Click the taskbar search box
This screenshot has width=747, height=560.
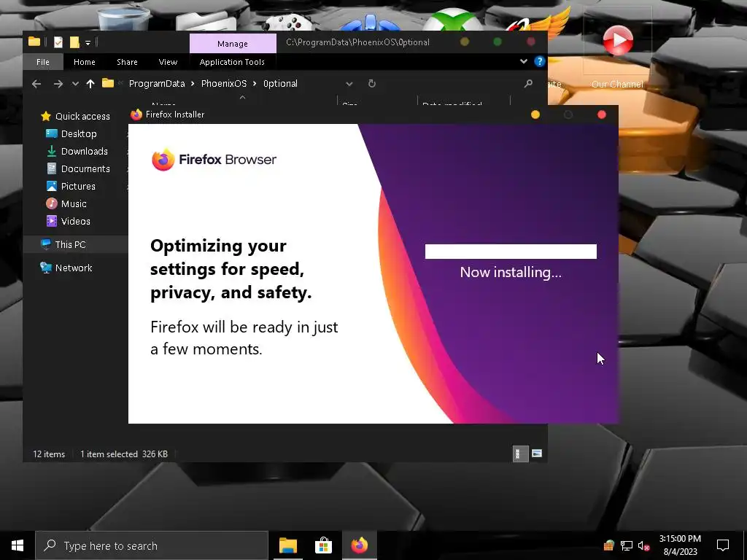pyautogui.click(x=152, y=545)
